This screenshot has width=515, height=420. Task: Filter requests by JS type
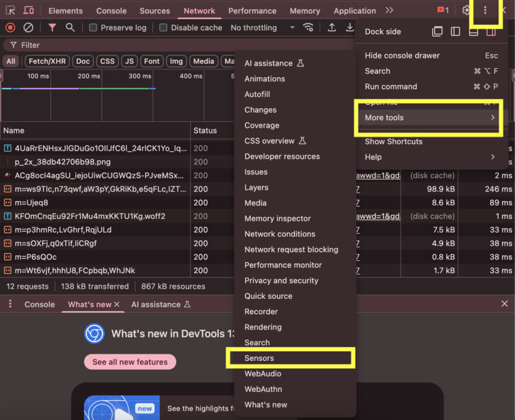pyautogui.click(x=130, y=61)
